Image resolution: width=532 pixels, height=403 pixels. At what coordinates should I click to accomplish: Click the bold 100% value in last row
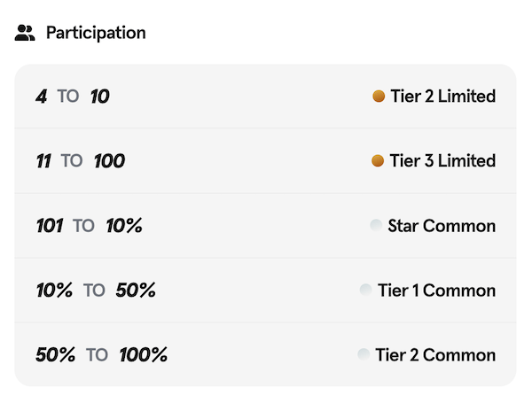[144, 355]
